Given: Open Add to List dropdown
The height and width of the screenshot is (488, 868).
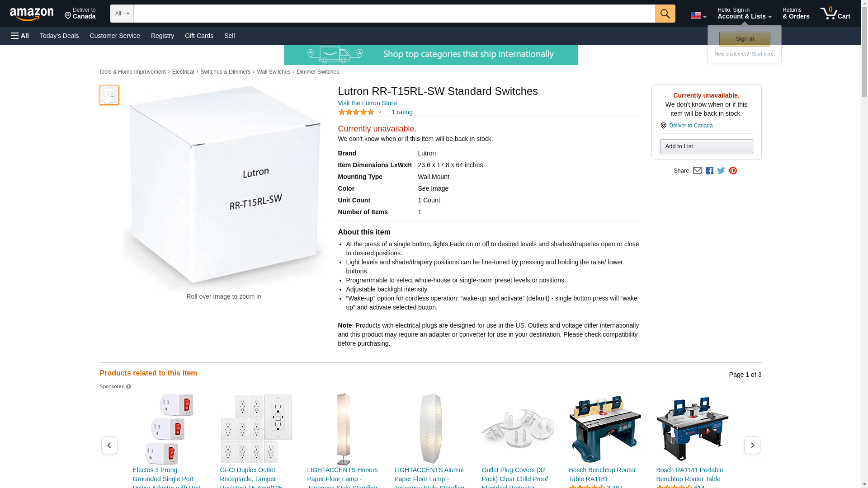Looking at the screenshot, I should click(x=706, y=146).
